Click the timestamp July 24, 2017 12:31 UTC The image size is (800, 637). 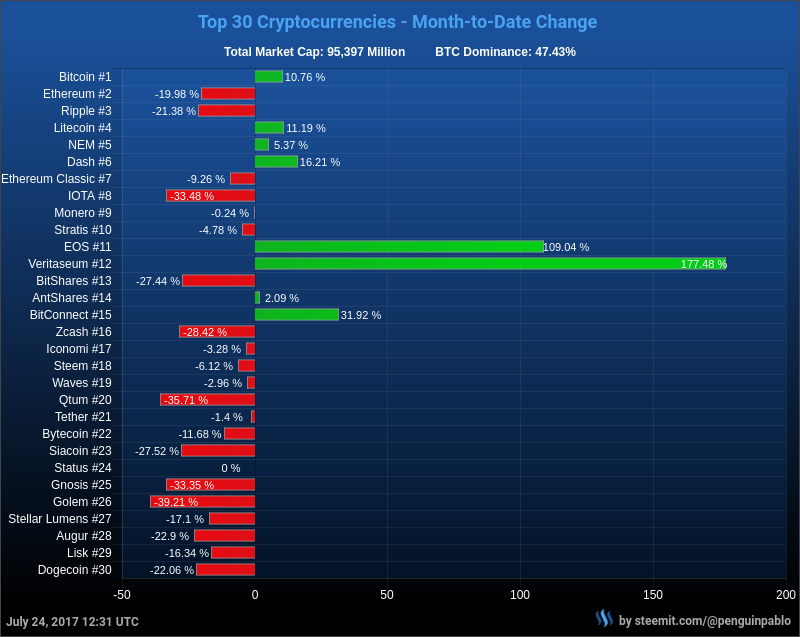[x=72, y=622]
